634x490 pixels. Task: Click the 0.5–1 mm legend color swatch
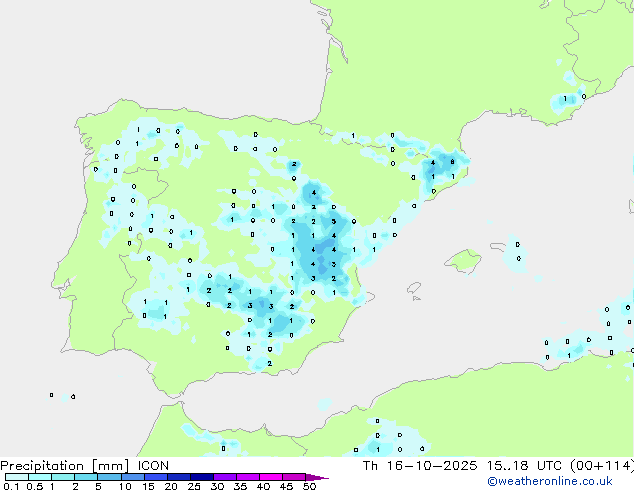click(x=40, y=477)
